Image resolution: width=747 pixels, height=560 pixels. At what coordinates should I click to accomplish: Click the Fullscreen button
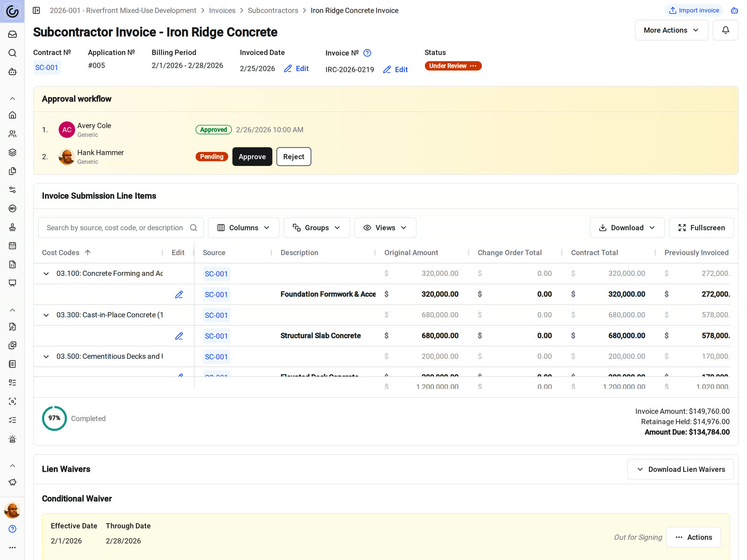pos(701,228)
